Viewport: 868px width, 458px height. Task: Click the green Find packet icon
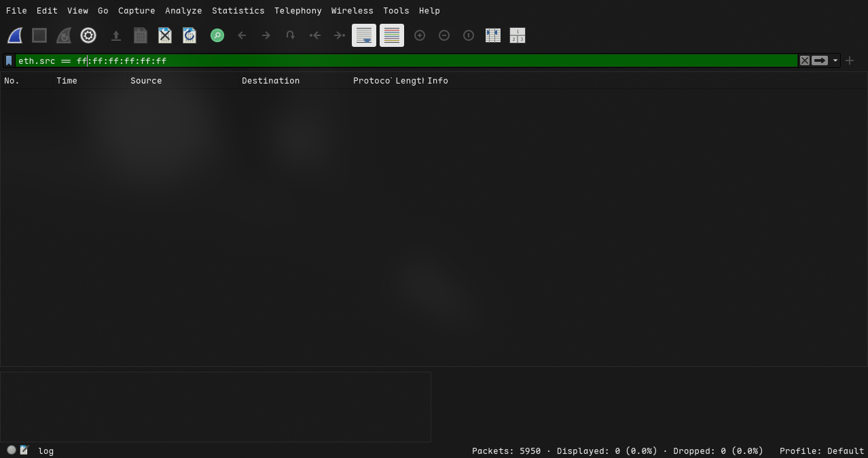pyautogui.click(x=217, y=35)
